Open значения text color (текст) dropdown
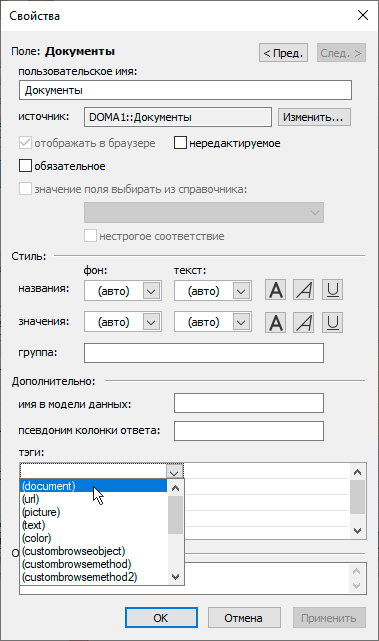The image size is (379, 641). point(241,322)
